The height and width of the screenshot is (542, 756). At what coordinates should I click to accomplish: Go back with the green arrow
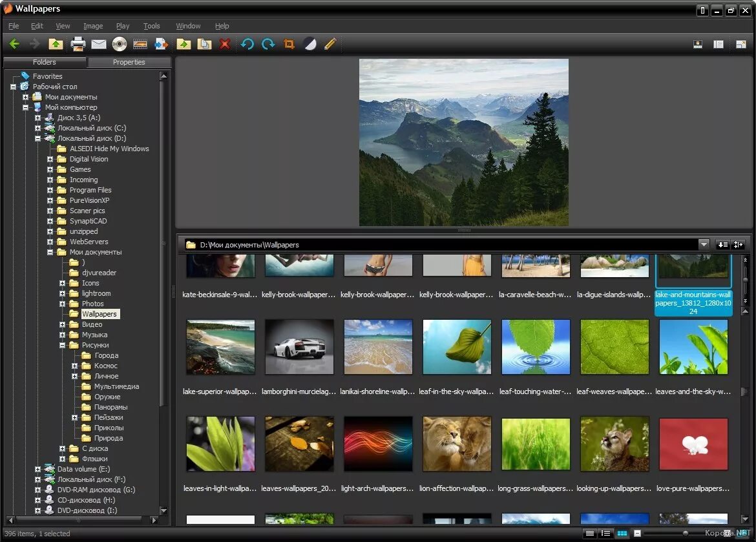click(x=14, y=45)
